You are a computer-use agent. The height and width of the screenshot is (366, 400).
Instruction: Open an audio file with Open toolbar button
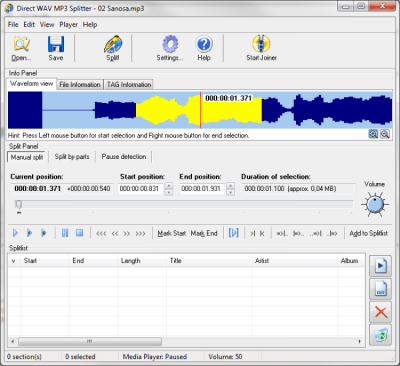point(21,48)
